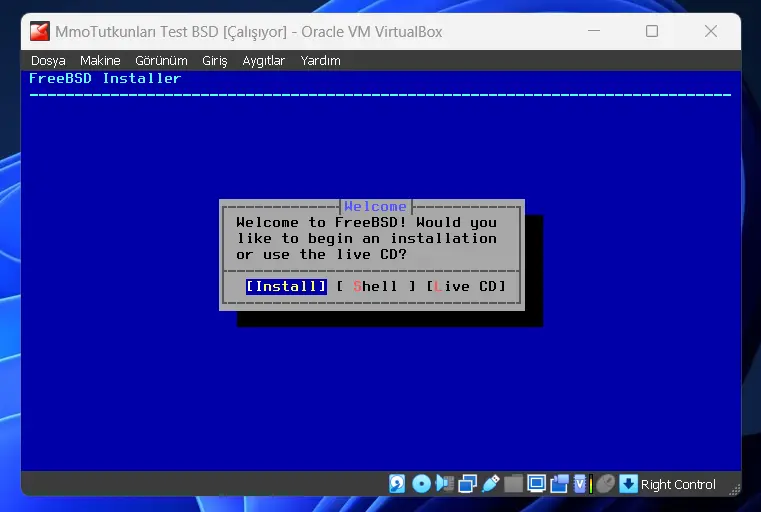Image resolution: width=761 pixels, height=512 pixels.
Task: Open the Dosya menu
Action: point(48,61)
